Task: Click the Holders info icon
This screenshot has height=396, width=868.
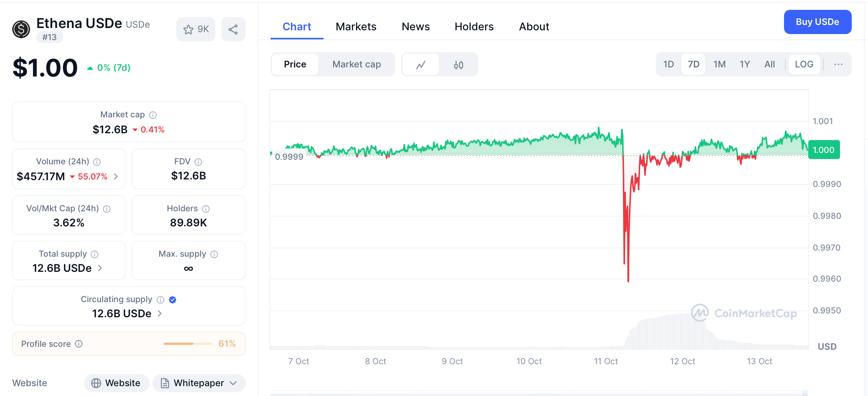Action: coord(206,209)
